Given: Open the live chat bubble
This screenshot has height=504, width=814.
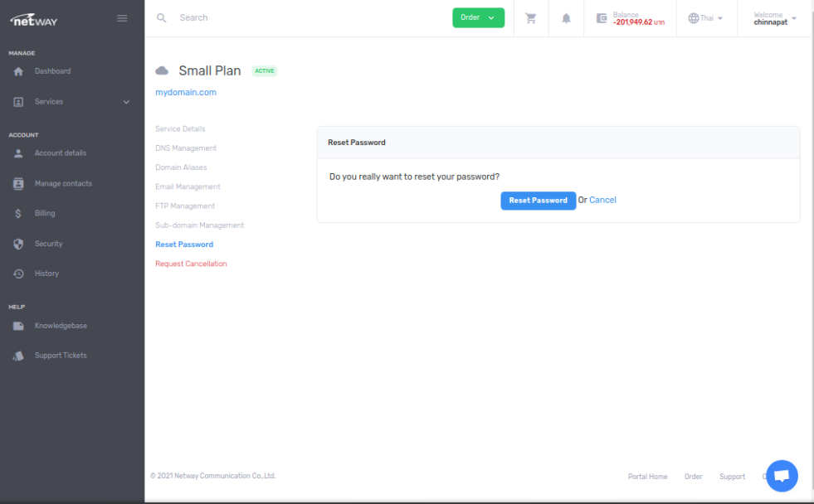Looking at the screenshot, I should pyautogui.click(x=781, y=476).
